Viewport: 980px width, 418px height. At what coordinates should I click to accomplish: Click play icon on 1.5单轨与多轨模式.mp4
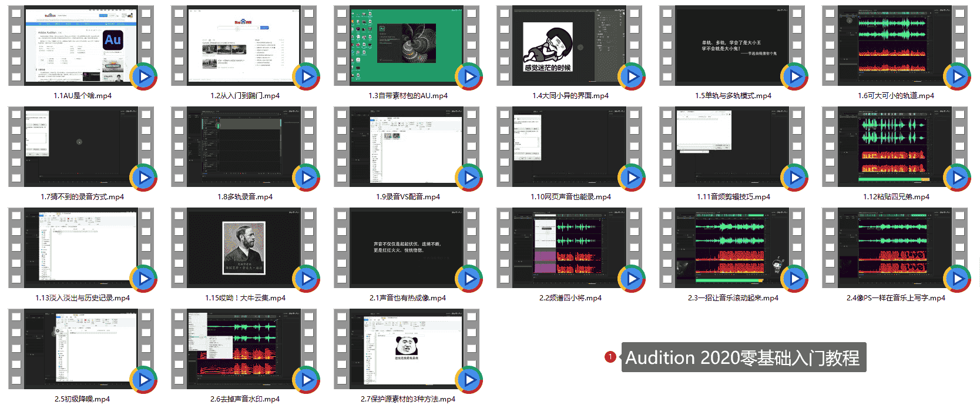coord(794,76)
